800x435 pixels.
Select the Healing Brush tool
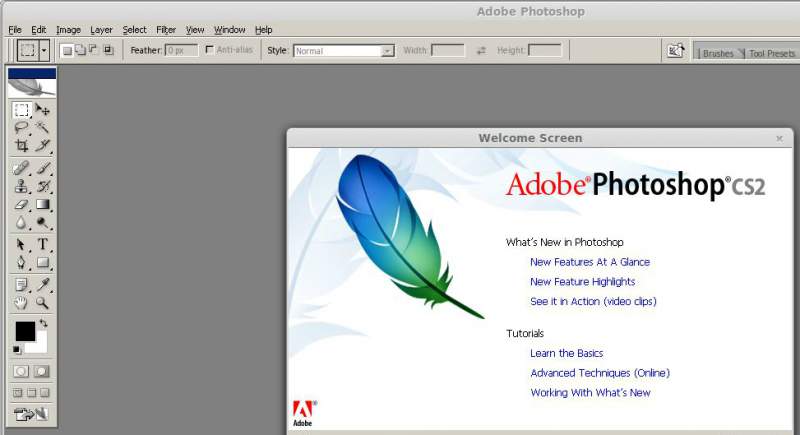pyautogui.click(x=21, y=168)
